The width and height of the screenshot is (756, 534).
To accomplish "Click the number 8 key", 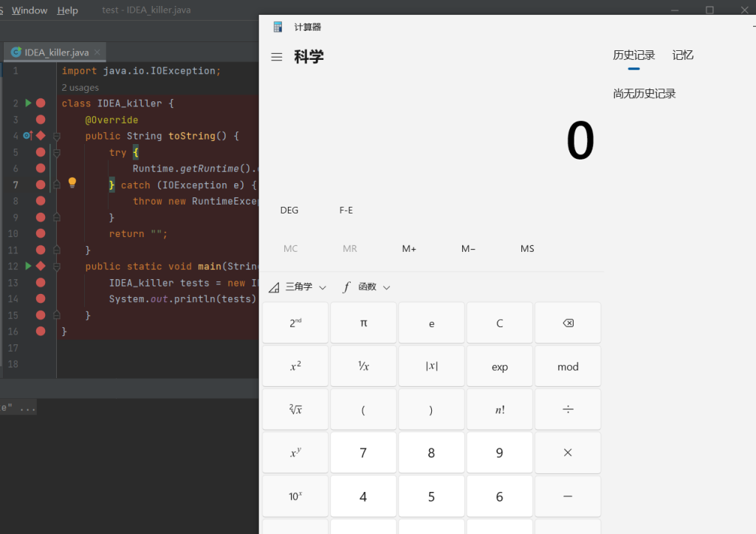I will (x=431, y=453).
